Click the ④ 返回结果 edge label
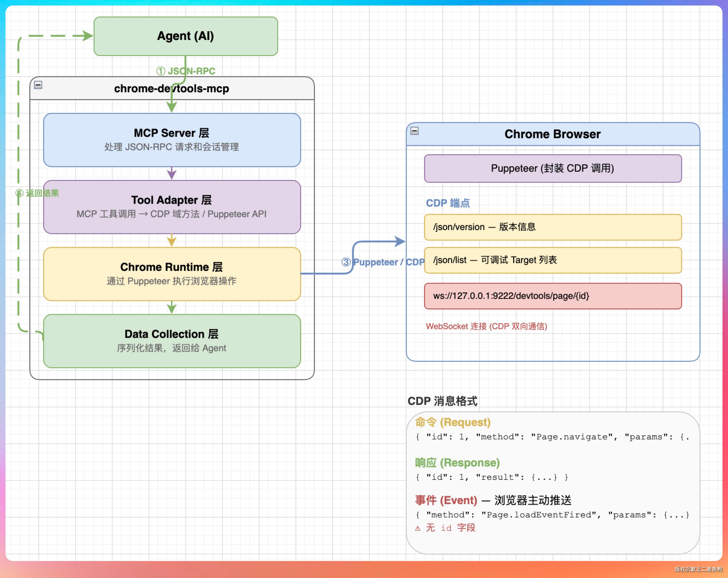 [37, 193]
